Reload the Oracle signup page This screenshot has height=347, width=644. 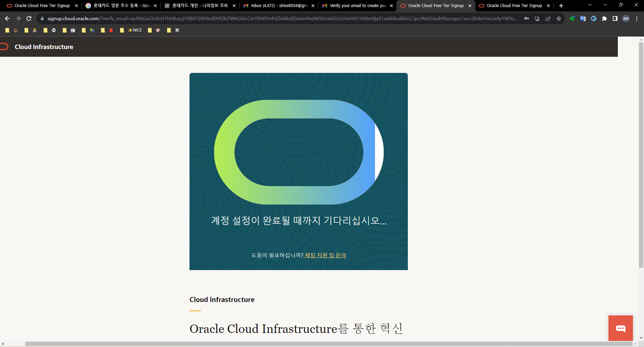click(29, 19)
